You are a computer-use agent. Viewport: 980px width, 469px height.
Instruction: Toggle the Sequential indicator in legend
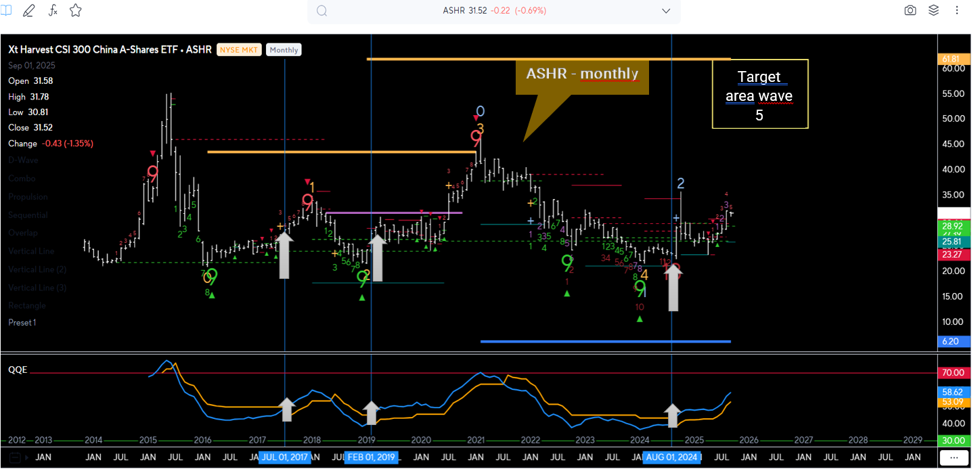pyautogui.click(x=28, y=215)
